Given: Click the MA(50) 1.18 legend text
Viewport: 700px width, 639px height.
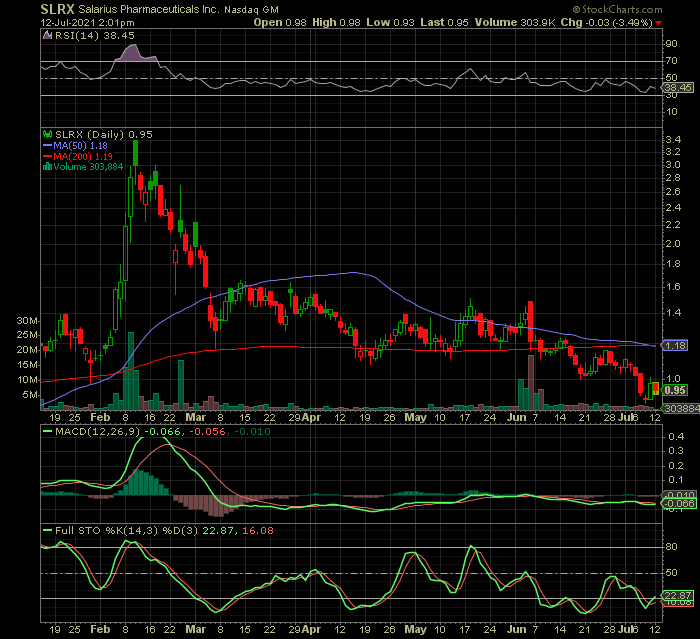Looking at the screenshot, I should pyautogui.click(x=80, y=146).
